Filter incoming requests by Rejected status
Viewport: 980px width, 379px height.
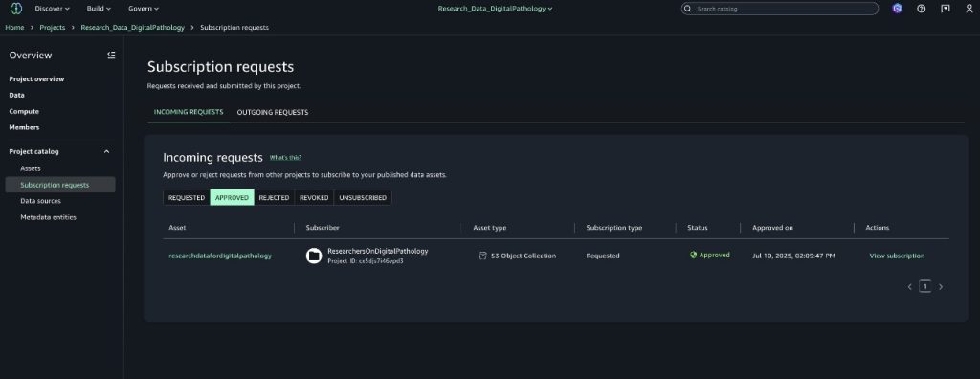274,197
